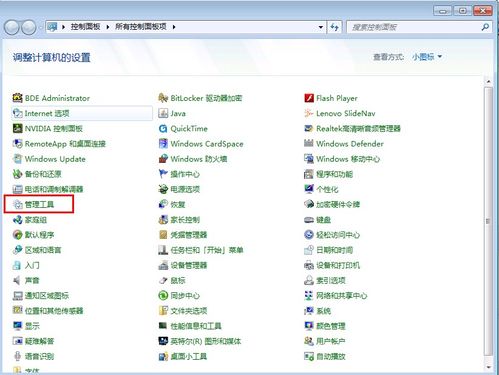Open 设备和打印机
This screenshot has height=375, width=499.
(x=332, y=265)
